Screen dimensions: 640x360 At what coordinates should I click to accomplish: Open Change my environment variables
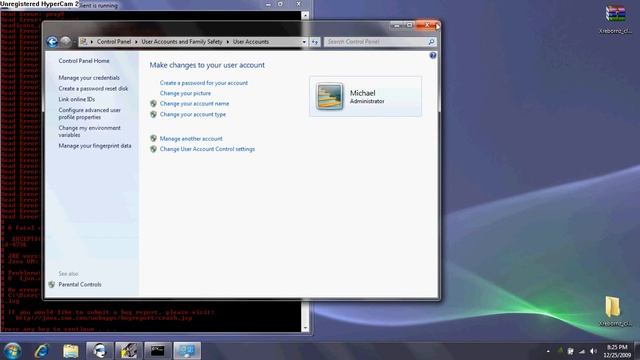click(x=89, y=131)
